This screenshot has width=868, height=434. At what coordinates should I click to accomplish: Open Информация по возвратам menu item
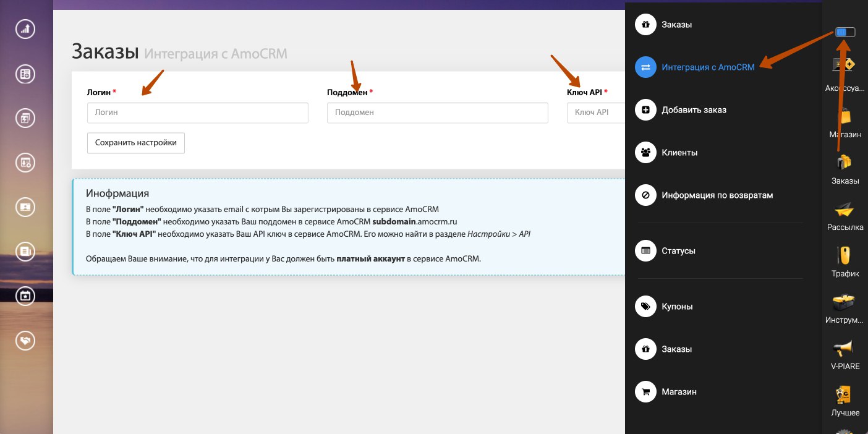pos(717,195)
